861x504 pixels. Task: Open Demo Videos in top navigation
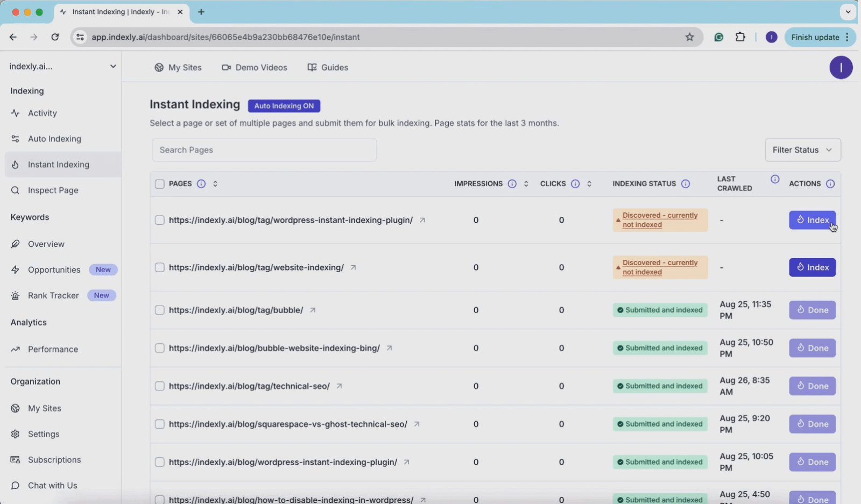point(255,68)
